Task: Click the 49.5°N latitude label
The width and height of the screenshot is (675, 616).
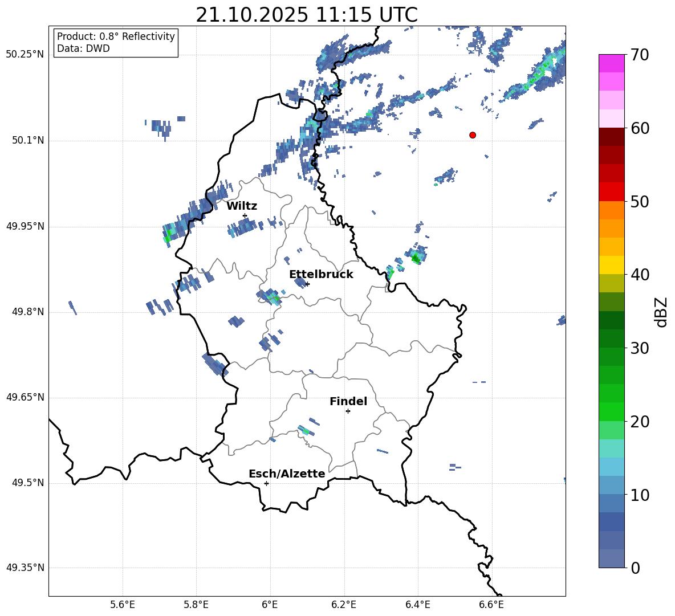Action: pos(28,483)
